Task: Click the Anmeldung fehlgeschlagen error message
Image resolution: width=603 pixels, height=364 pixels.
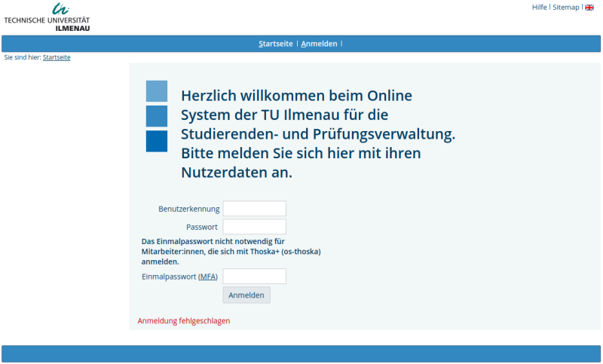Action: click(184, 320)
